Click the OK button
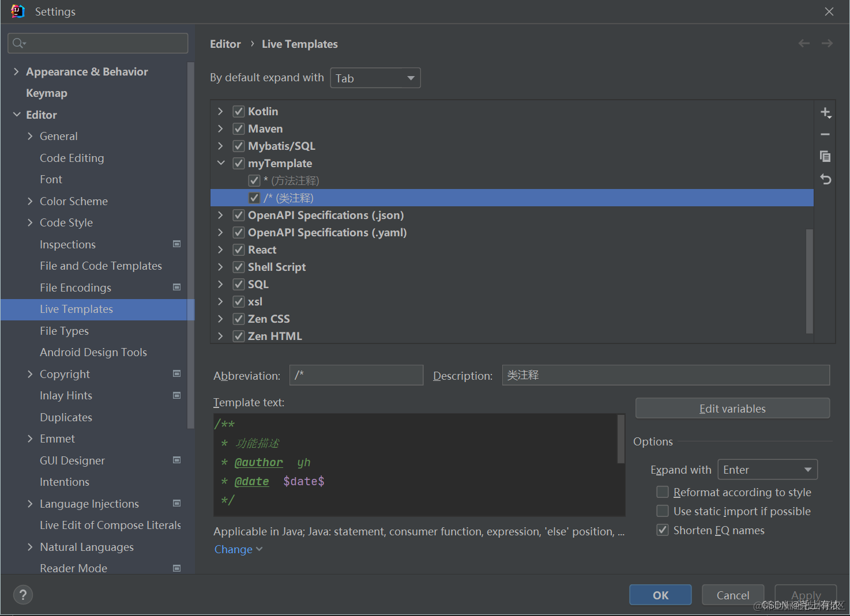The width and height of the screenshot is (850, 616). pos(660,595)
